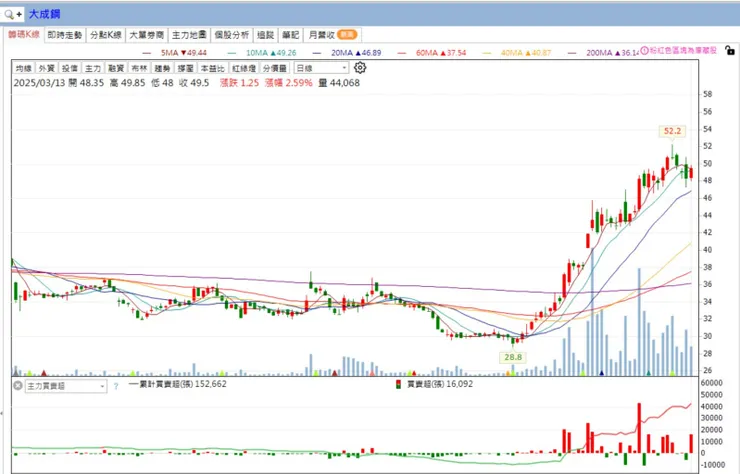
Task: Click the pink info circle icon
Action: pyautogui.click(x=644, y=50)
